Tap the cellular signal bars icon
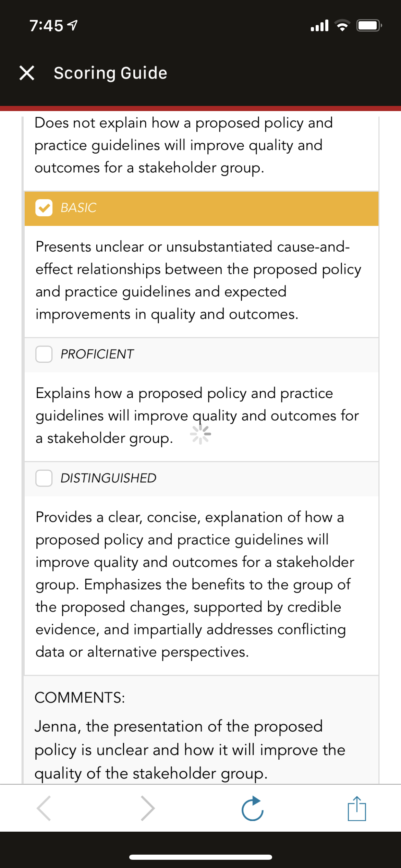This screenshot has width=401, height=868. click(319, 26)
